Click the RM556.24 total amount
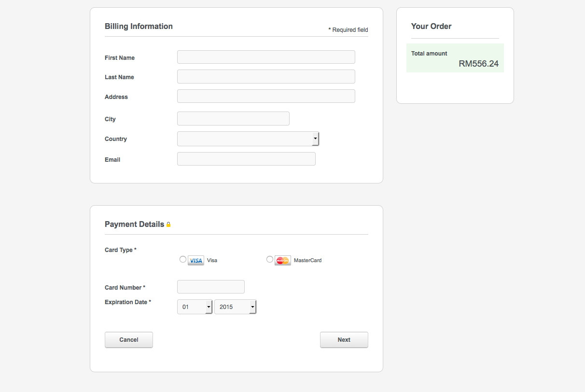585x392 pixels. coord(478,64)
